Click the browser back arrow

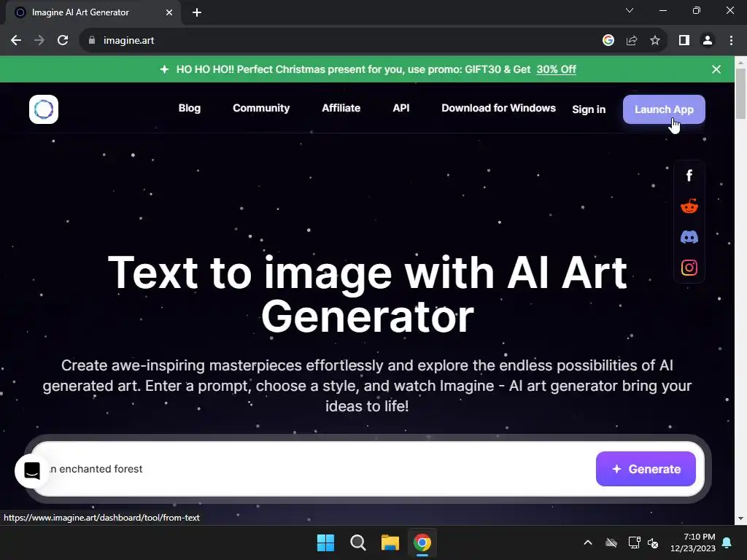pos(16,41)
